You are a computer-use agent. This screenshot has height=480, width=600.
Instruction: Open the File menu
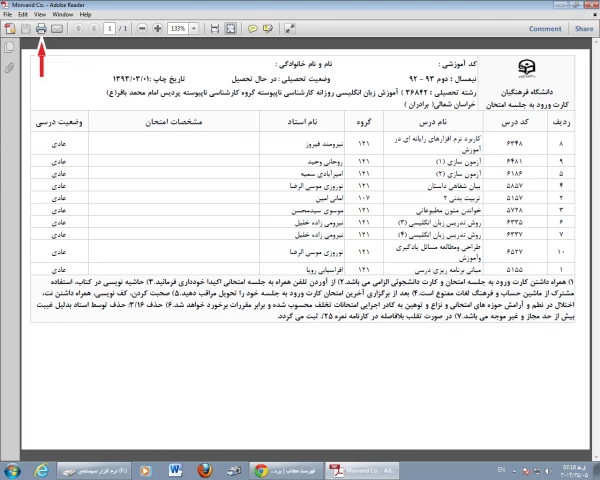9,16
